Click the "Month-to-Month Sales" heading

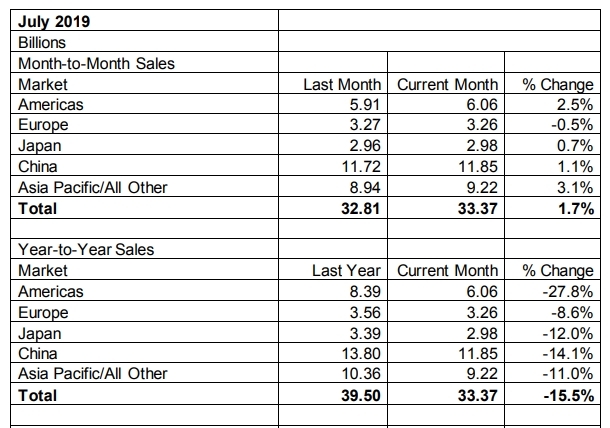point(96,63)
